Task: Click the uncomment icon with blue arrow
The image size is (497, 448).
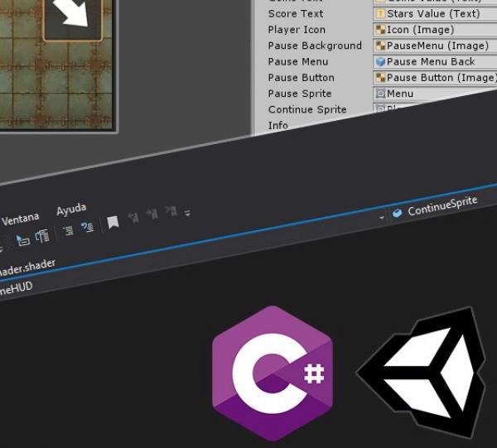Action: (x=87, y=227)
